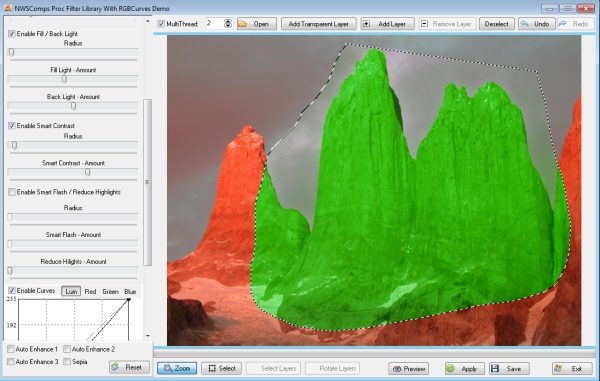
Task: Click the Fill Light Amount slider
Action: tap(73, 80)
